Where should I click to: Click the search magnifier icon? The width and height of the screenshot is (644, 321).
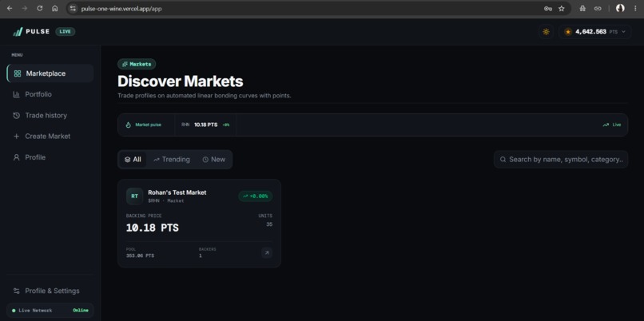pyautogui.click(x=503, y=159)
